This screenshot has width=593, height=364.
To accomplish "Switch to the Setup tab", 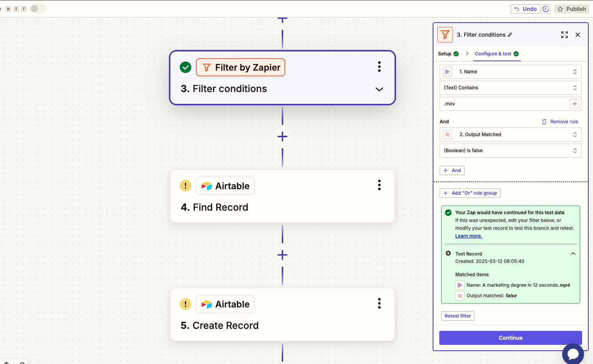I will [448, 54].
